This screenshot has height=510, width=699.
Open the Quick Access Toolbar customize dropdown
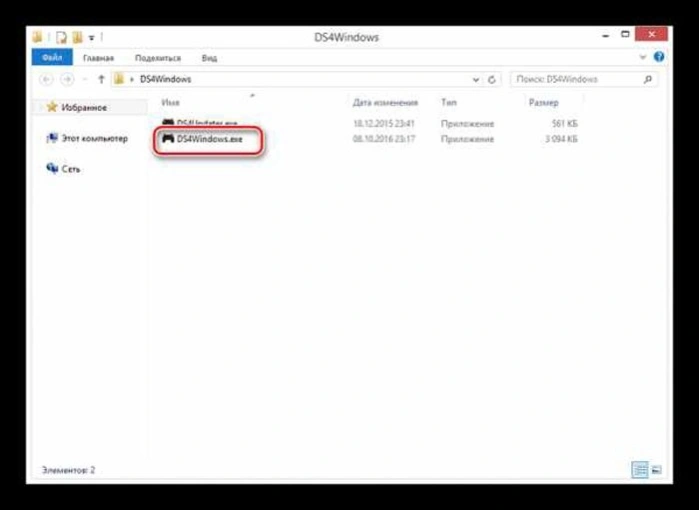tap(91, 38)
